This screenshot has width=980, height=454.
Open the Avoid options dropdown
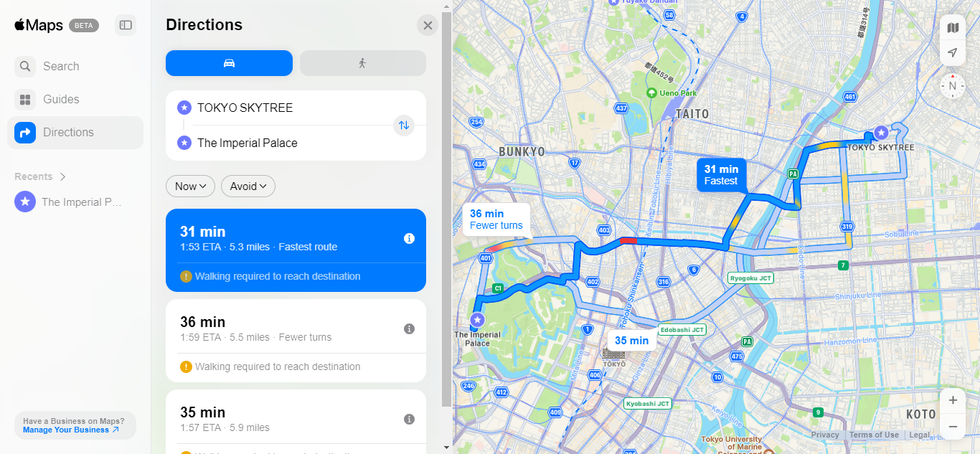(248, 186)
